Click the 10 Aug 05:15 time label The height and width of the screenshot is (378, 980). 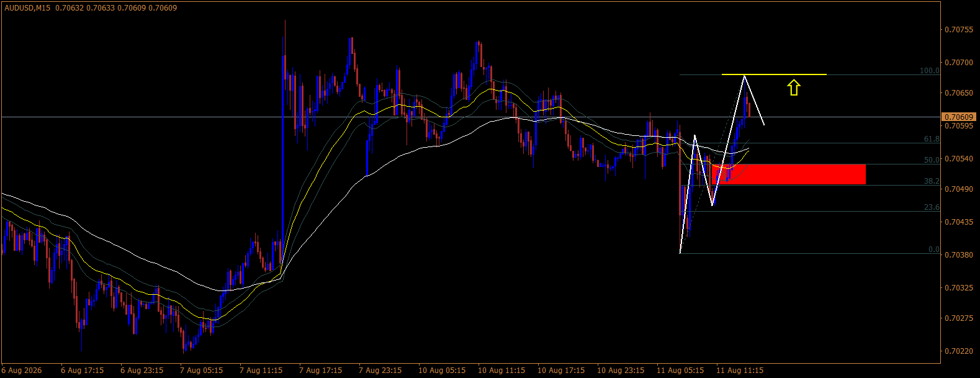442,371
